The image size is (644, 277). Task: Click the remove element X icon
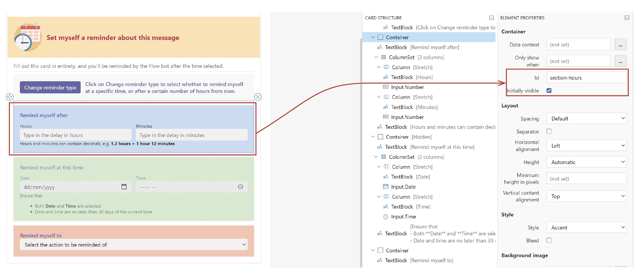258,97
